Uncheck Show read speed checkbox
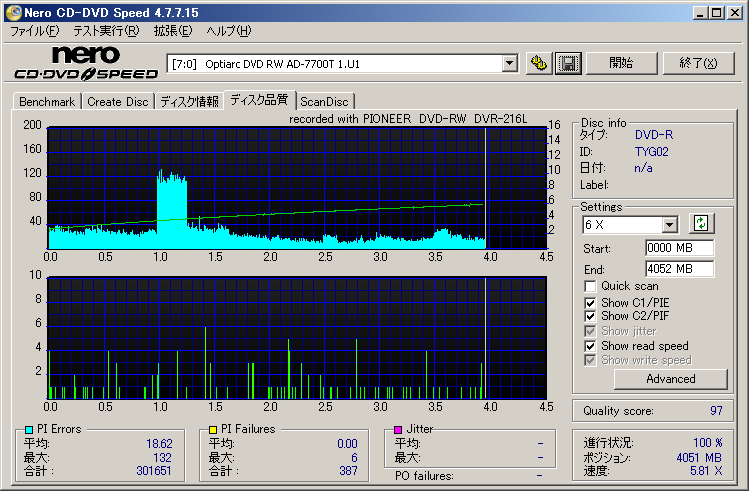749x491 pixels. (x=590, y=346)
